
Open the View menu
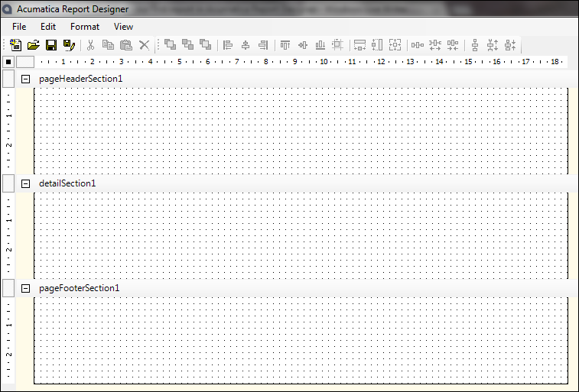click(x=123, y=27)
